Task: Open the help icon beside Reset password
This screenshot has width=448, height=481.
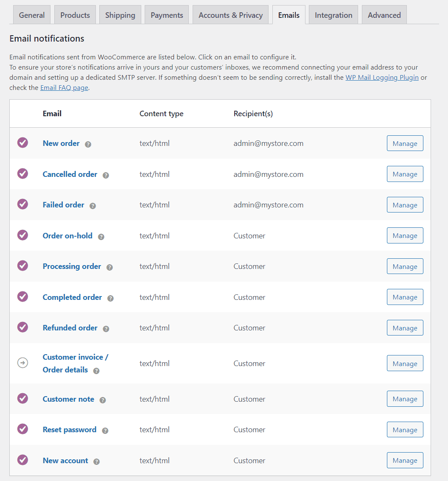Action: pos(104,431)
